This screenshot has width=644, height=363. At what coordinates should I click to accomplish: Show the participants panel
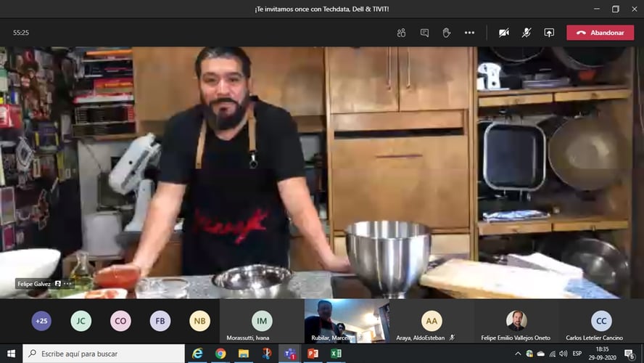[401, 33]
